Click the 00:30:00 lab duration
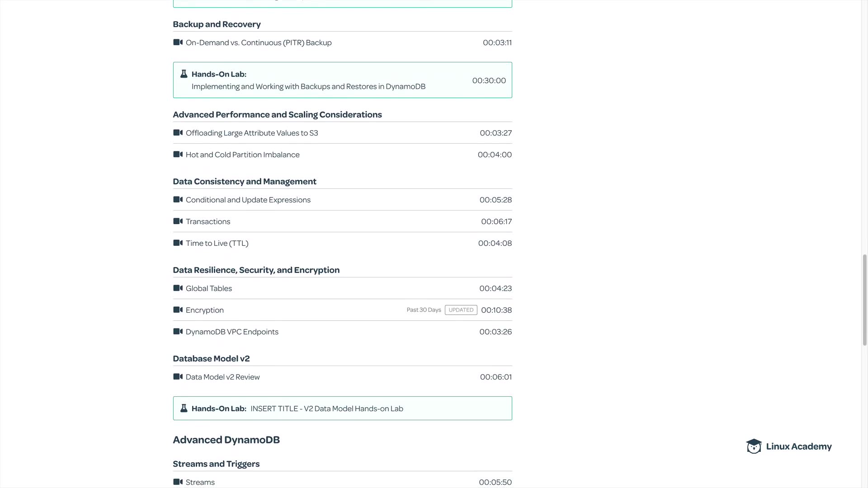The width and height of the screenshot is (868, 488). click(x=489, y=80)
